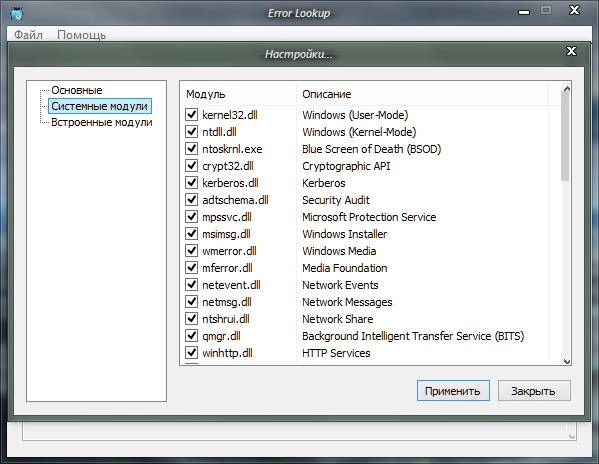Click the Error Lookup app icon in title bar
The height and width of the screenshot is (464, 599).
[17, 14]
